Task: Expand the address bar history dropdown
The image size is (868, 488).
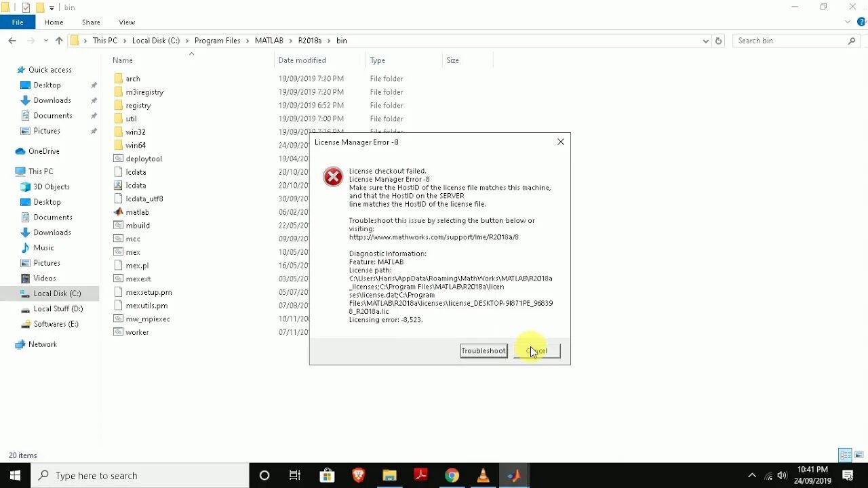Action: click(x=706, y=41)
